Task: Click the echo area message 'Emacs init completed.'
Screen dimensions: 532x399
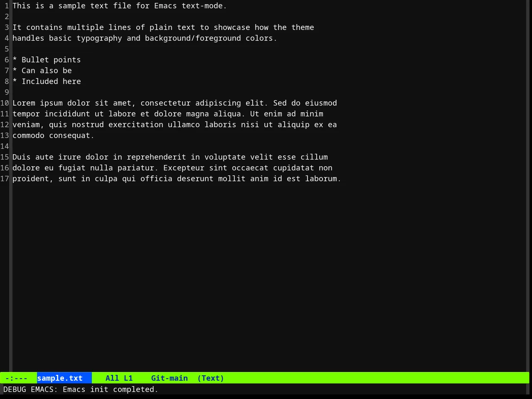Action: click(111, 389)
